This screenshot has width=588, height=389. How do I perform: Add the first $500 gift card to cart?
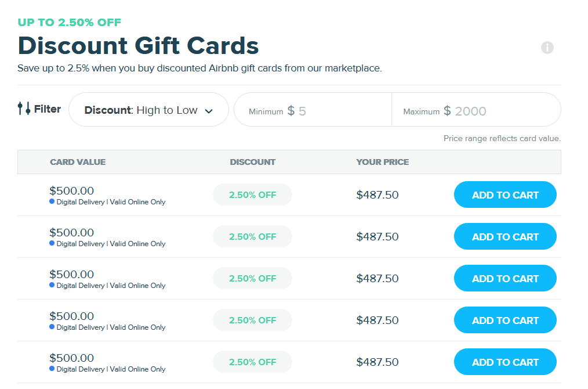point(504,195)
